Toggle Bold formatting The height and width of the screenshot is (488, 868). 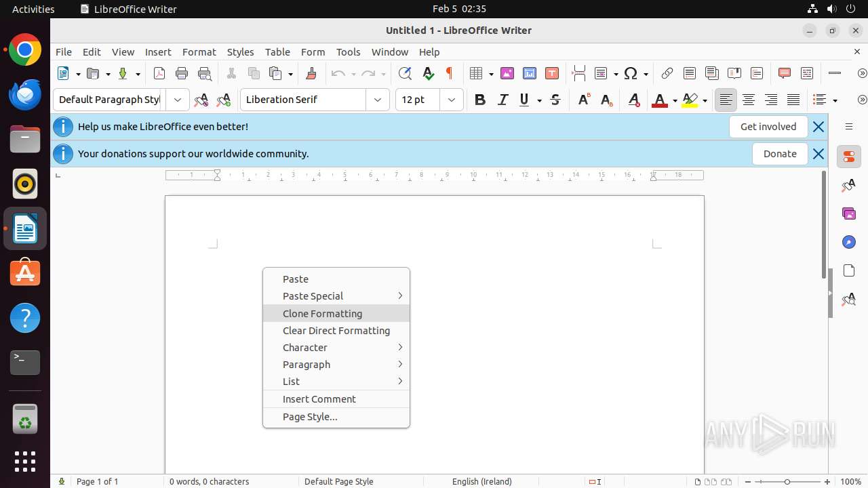point(480,100)
